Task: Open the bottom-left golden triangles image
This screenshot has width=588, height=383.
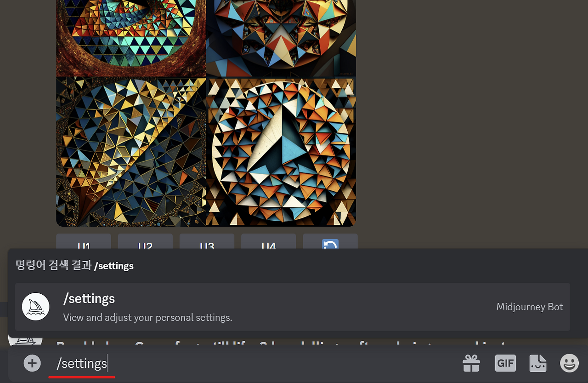Action: coord(131,152)
